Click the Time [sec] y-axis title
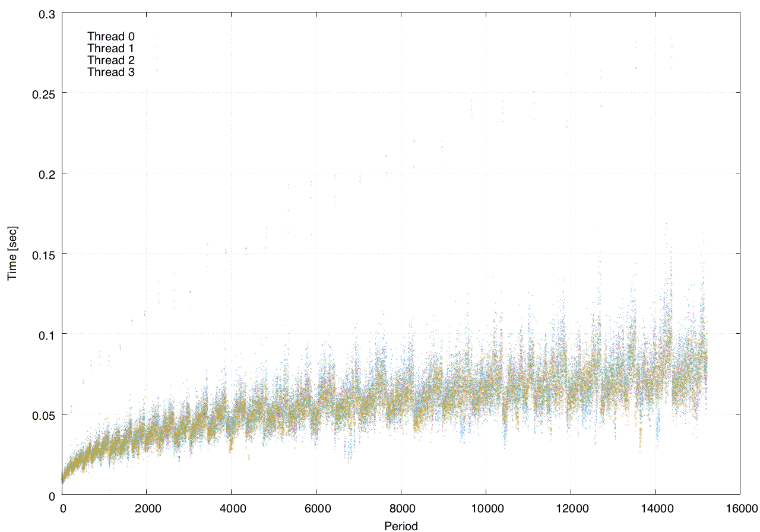The image size is (760, 532). [12, 253]
